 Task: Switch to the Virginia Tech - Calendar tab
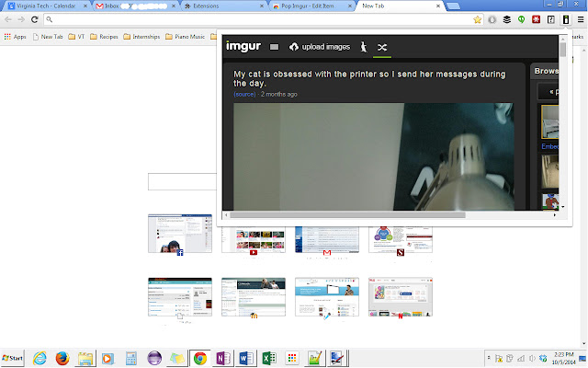(x=47, y=6)
